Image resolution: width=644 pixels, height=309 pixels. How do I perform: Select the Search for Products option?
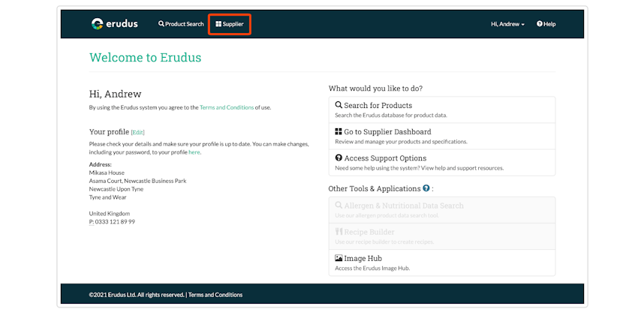click(442, 109)
